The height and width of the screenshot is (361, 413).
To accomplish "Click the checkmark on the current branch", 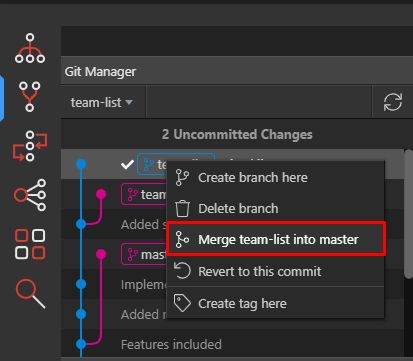I will click(127, 164).
